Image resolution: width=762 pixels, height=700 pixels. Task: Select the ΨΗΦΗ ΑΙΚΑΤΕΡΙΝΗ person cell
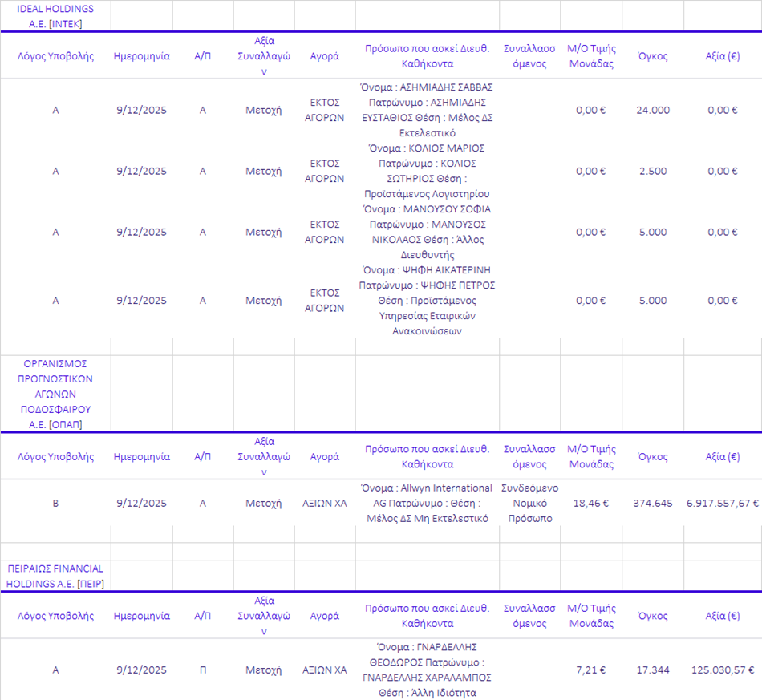(x=428, y=300)
